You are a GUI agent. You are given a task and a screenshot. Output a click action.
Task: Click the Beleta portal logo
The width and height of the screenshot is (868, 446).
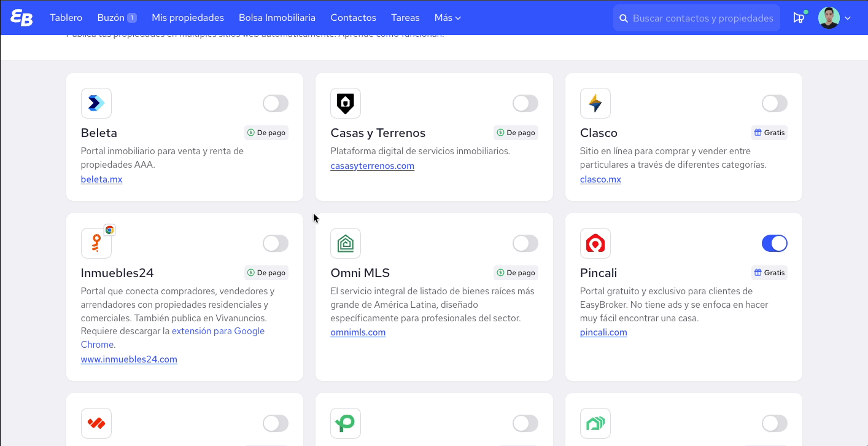click(x=96, y=103)
